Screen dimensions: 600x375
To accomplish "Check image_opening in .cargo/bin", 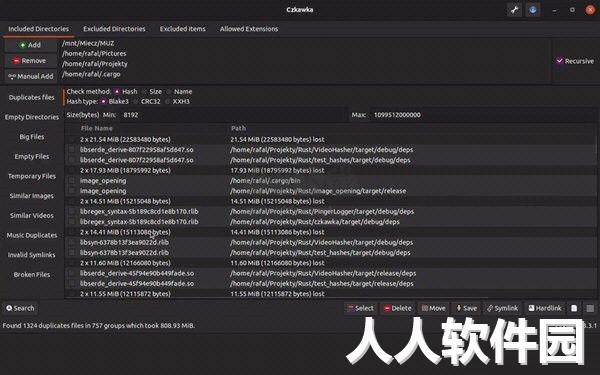I will pyautogui.click(x=72, y=181).
